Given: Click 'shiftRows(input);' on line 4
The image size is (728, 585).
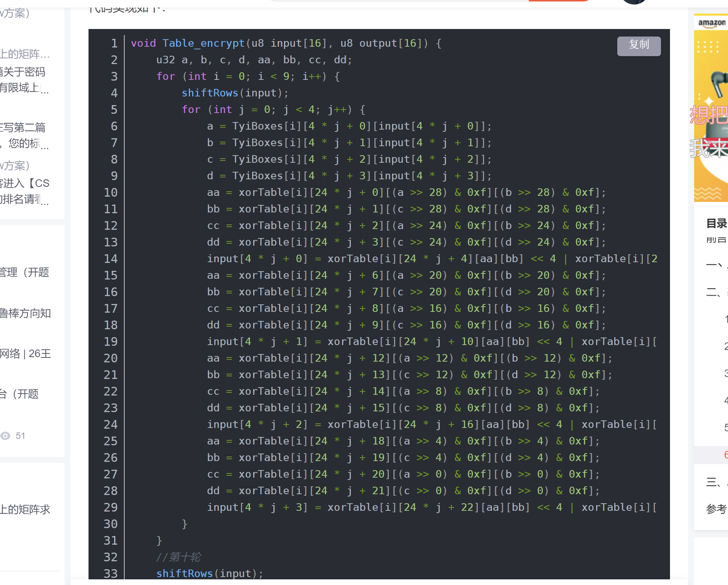Looking at the screenshot, I should (x=235, y=93).
